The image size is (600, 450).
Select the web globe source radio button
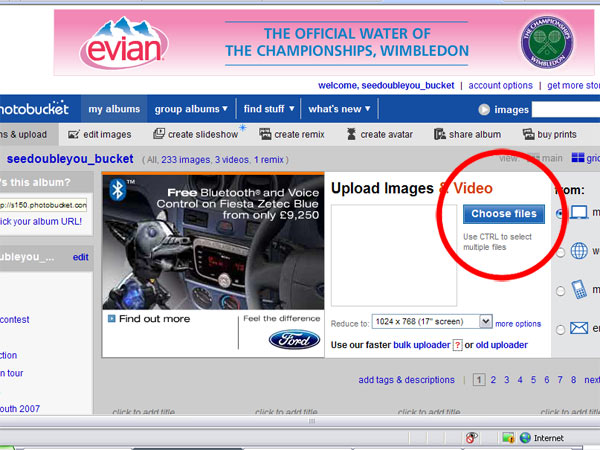560,252
